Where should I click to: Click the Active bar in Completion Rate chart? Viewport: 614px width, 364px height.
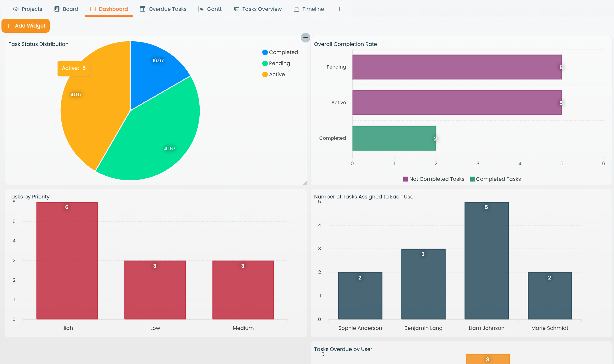click(457, 103)
